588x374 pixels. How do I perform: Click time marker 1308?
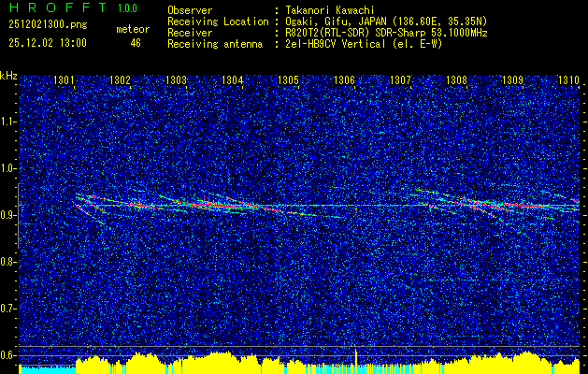[x=456, y=79]
